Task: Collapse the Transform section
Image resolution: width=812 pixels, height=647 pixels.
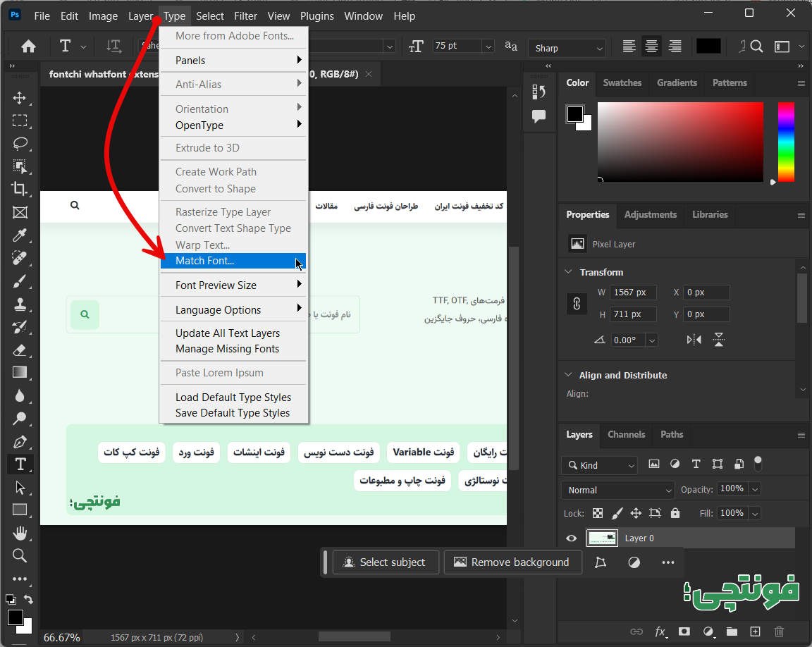Action: (568, 272)
